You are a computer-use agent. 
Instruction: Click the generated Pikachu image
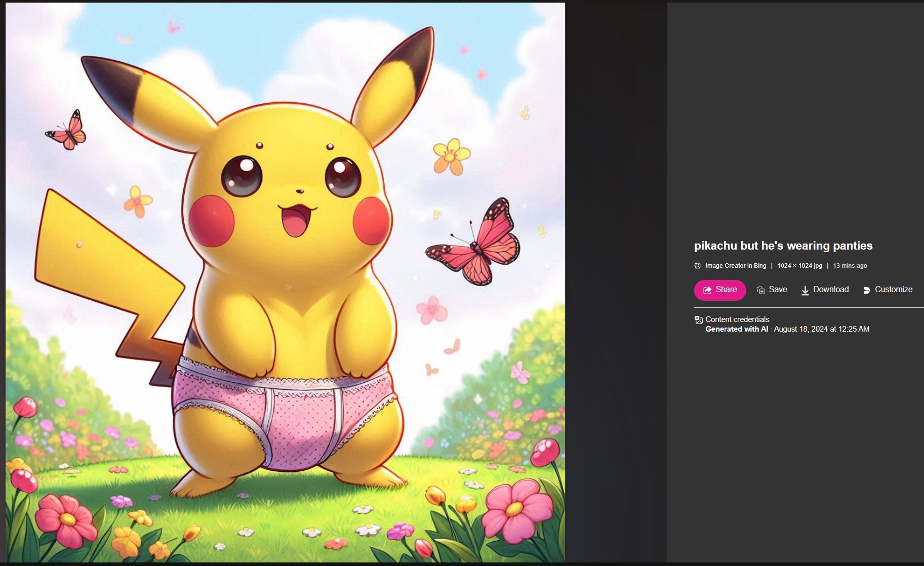point(285,282)
